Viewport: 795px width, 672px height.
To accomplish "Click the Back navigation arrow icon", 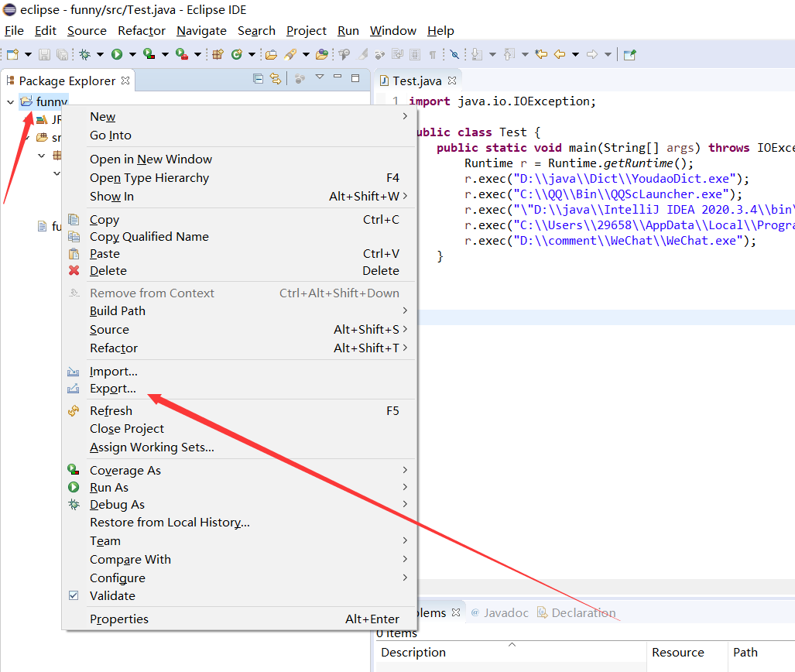I will tap(560, 54).
